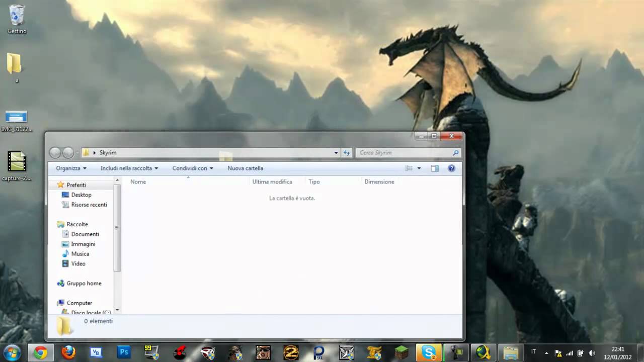This screenshot has height=362, width=644.
Task: Open the Action Center flag tray icon
Action: click(x=558, y=353)
